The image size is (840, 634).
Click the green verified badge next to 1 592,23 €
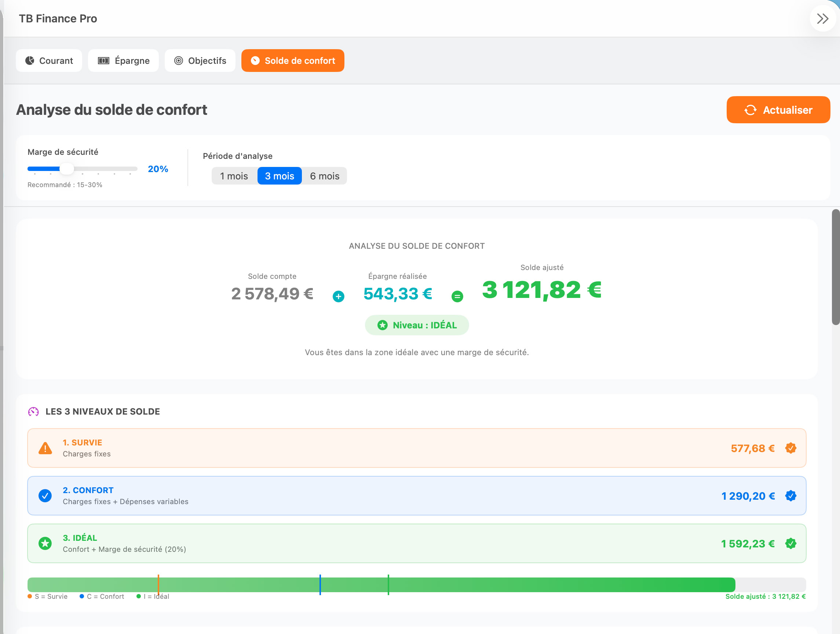[790, 544]
